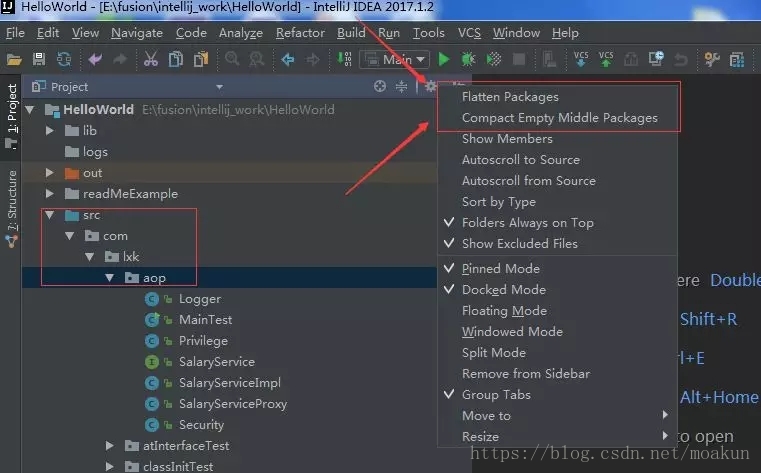Image resolution: width=761 pixels, height=473 pixels.
Task: Click the Back navigation arrow
Action: coord(288,59)
